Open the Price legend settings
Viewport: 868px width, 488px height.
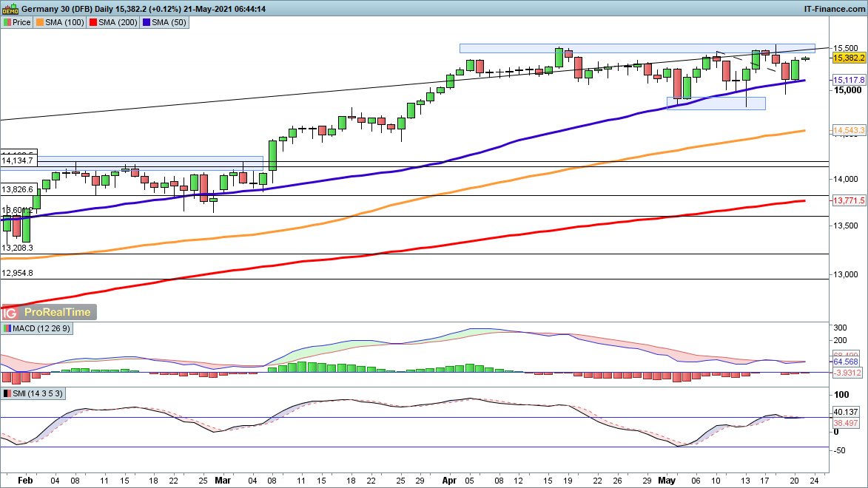(21, 22)
